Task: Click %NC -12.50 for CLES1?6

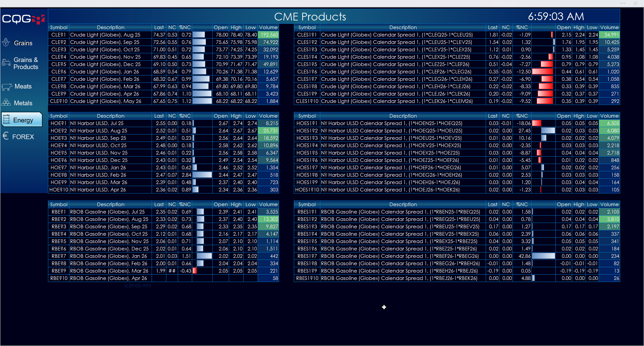Action: [522, 72]
